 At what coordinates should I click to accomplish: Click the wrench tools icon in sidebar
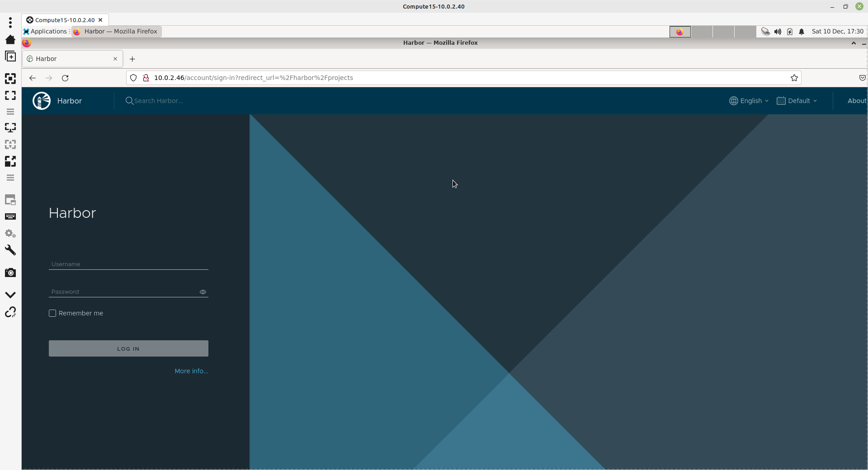[10, 250]
